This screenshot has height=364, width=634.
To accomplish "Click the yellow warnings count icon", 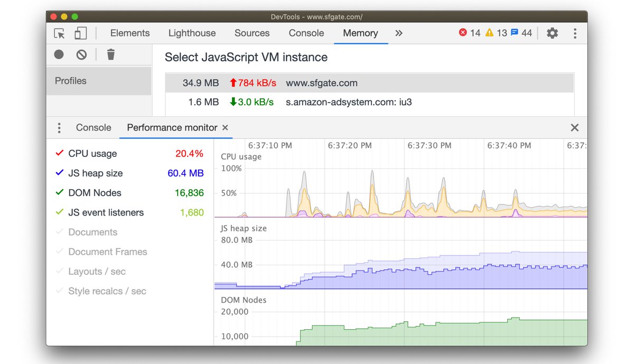I will pos(489,33).
